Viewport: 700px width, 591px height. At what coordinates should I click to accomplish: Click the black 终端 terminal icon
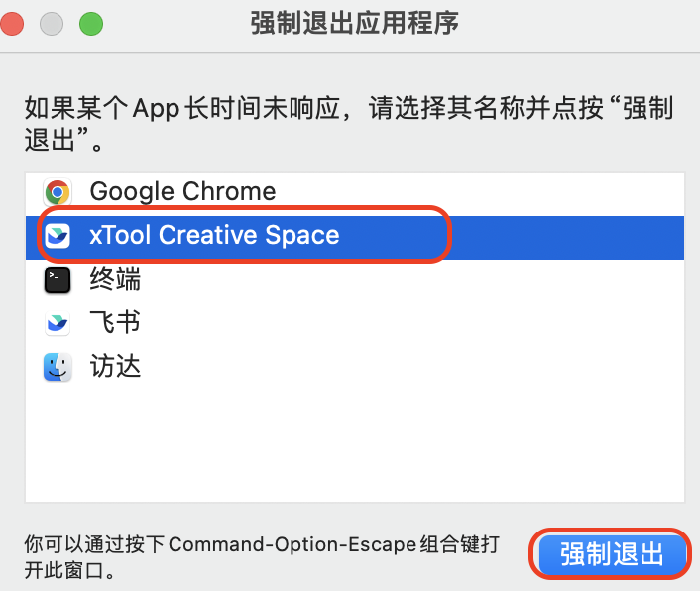point(58,280)
